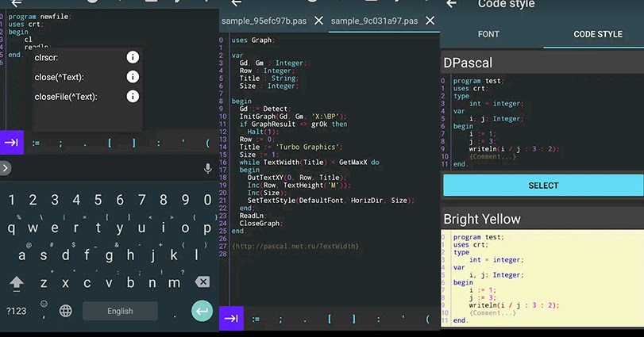Insert opening square bracket in left editor bar

tap(110, 143)
